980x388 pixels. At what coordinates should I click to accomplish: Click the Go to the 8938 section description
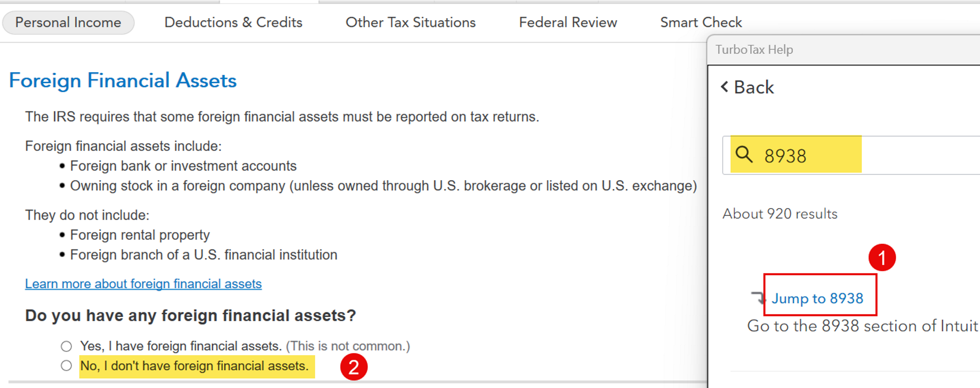click(x=863, y=326)
